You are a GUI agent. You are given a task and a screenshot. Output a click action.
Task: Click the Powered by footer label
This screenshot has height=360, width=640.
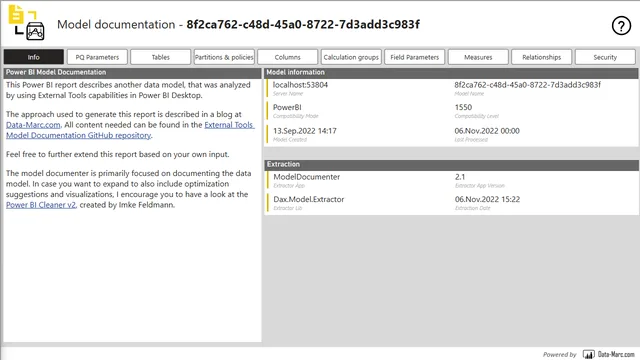point(560,355)
